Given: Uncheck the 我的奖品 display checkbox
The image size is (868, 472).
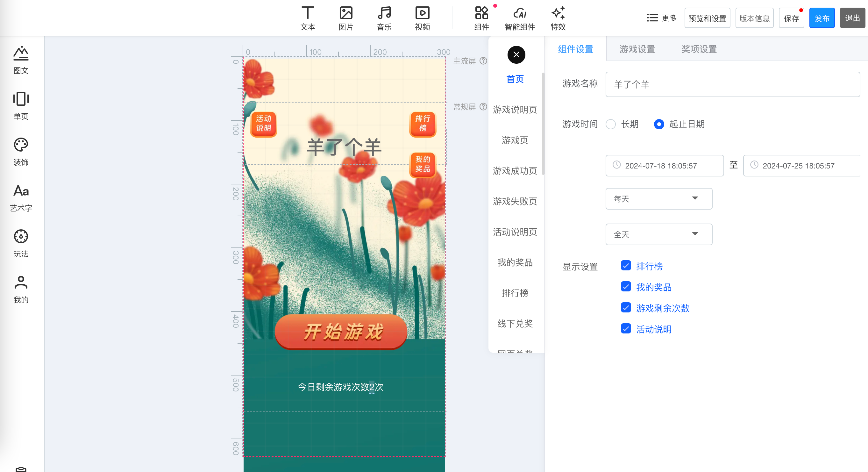Looking at the screenshot, I should 626,287.
